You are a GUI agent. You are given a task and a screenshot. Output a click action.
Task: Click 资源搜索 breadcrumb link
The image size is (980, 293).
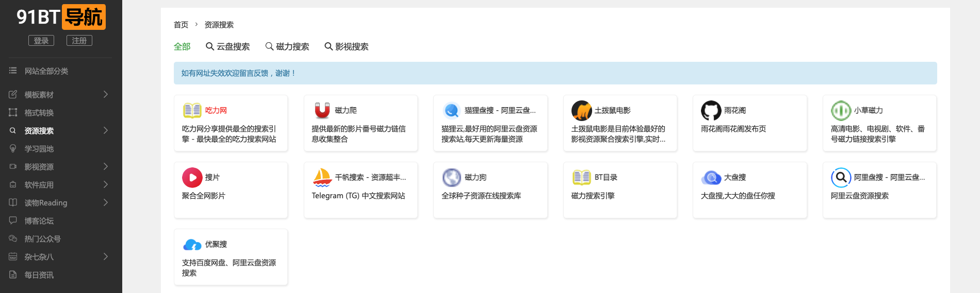coord(219,25)
